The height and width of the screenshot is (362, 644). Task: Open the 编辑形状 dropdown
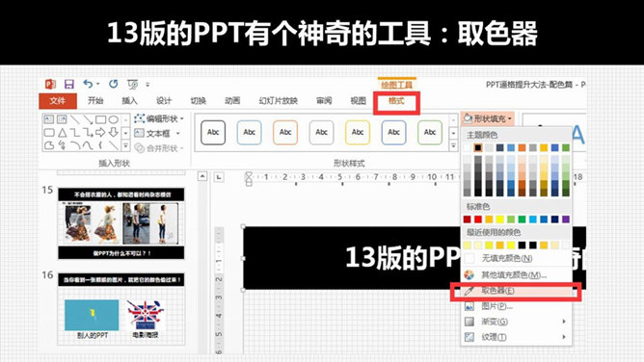[x=158, y=118]
